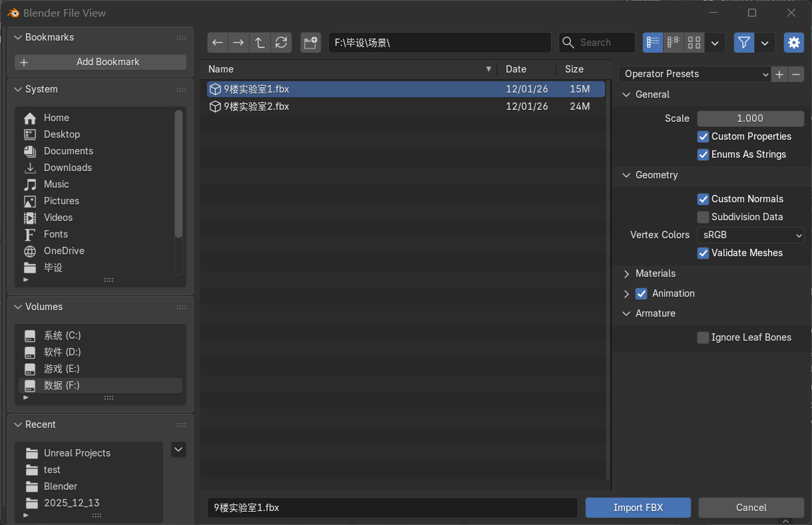The image size is (812, 525).
Task: Collapse the Armature section
Action: (x=626, y=313)
